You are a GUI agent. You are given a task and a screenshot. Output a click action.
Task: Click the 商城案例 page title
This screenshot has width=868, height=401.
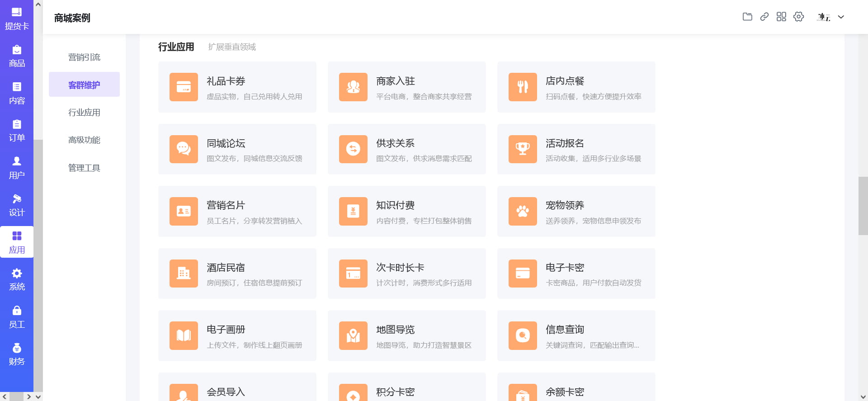click(72, 18)
